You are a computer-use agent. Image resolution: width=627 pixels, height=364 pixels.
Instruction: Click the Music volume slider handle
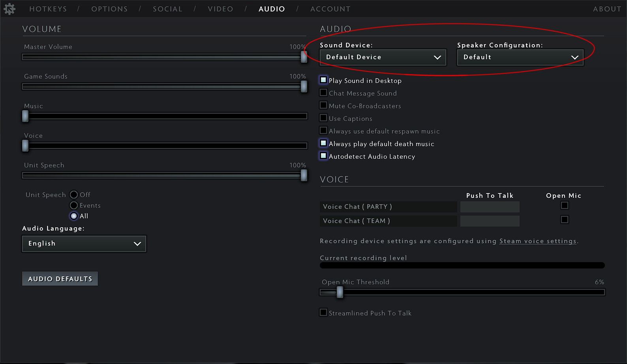click(25, 116)
